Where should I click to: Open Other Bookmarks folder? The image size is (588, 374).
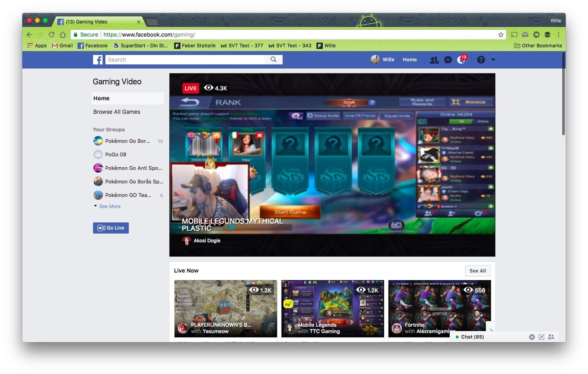[538, 45]
